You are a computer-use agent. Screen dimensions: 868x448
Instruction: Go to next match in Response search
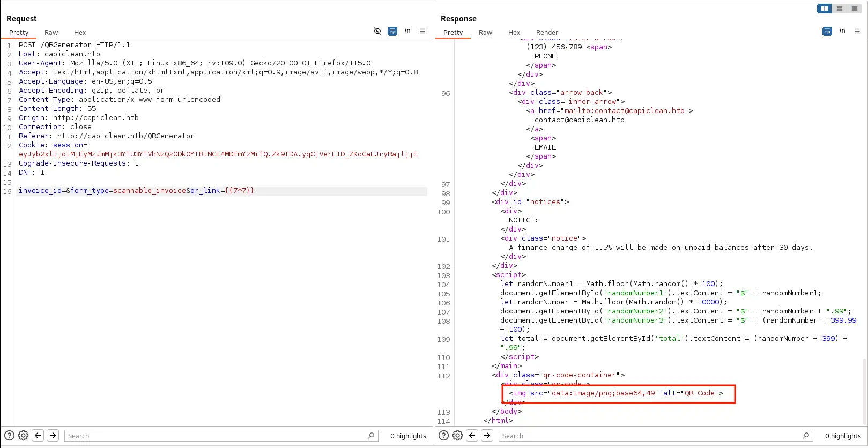(487, 436)
